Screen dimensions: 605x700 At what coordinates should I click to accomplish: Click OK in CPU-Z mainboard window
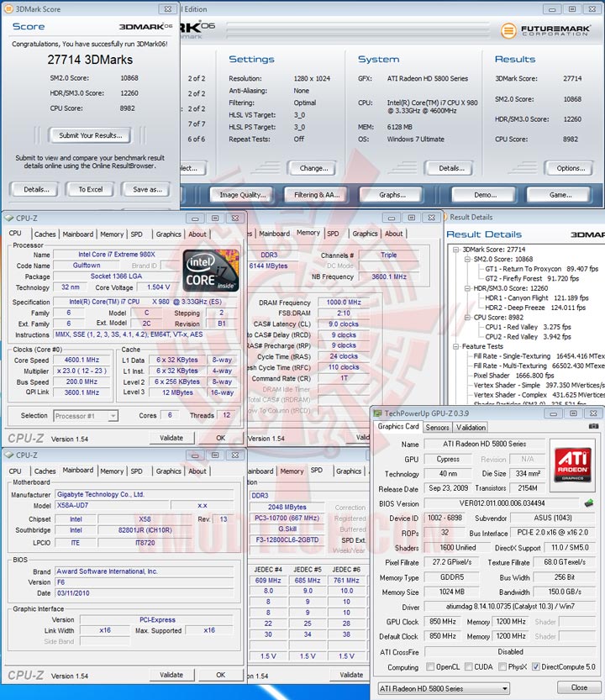(220, 675)
